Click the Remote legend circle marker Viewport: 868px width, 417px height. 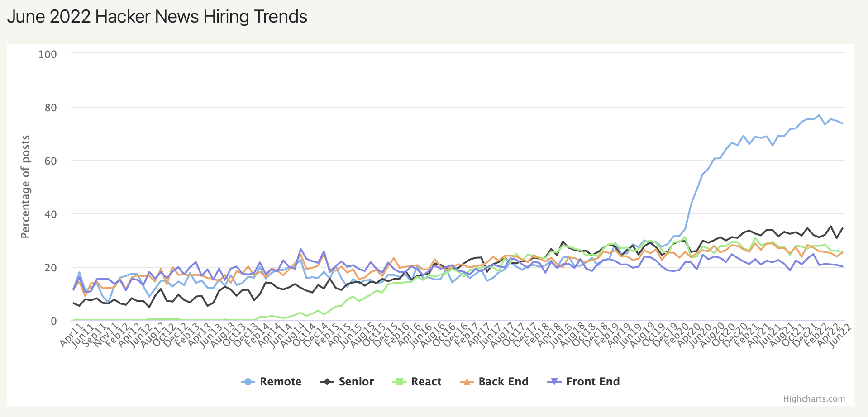click(x=248, y=382)
